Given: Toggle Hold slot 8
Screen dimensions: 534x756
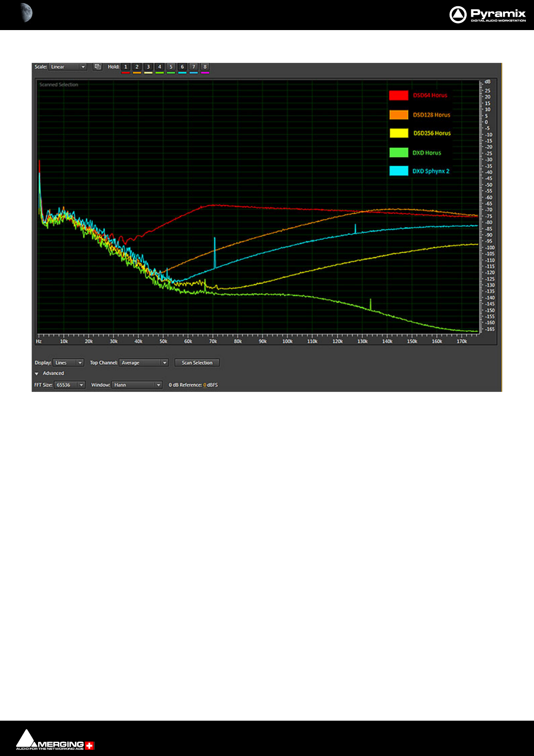Looking at the screenshot, I should (x=205, y=67).
